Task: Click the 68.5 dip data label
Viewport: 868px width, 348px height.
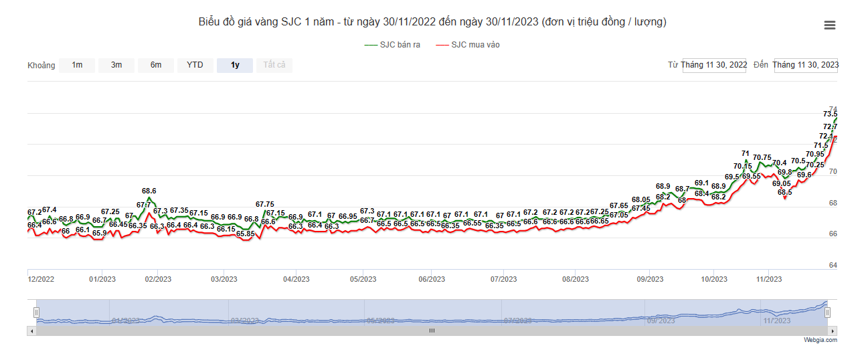Action: pyautogui.click(x=785, y=192)
